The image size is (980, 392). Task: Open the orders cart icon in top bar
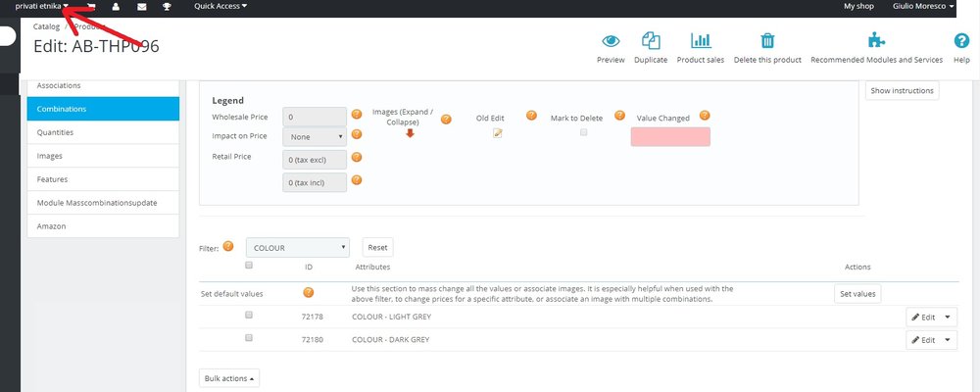coord(92,6)
